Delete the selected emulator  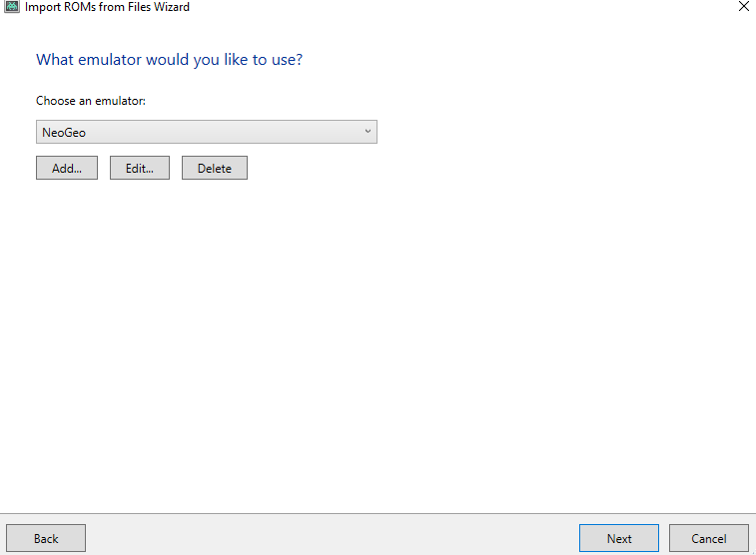coord(215,168)
